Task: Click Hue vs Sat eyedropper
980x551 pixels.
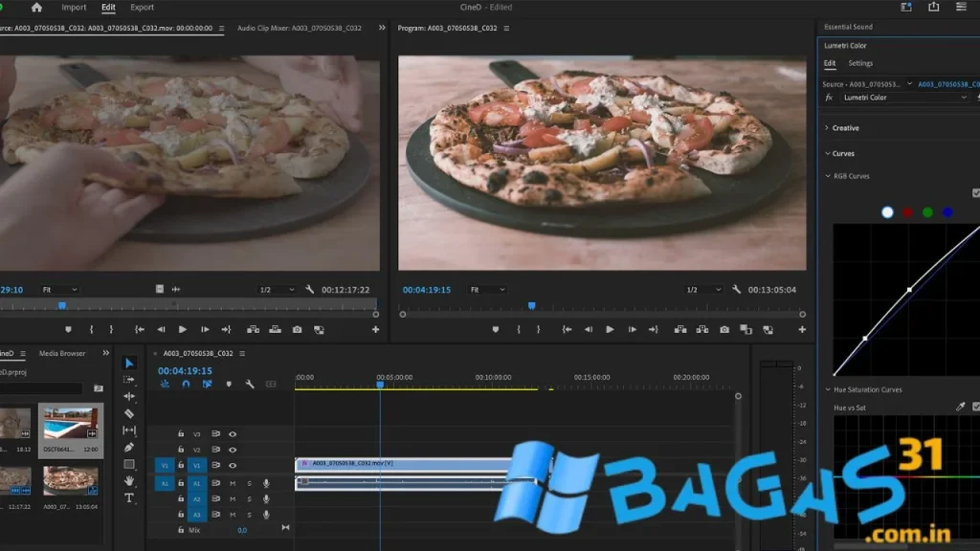Action: [x=960, y=407]
